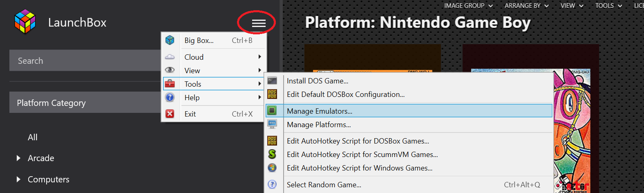Select the Arcade category

[x=41, y=158]
